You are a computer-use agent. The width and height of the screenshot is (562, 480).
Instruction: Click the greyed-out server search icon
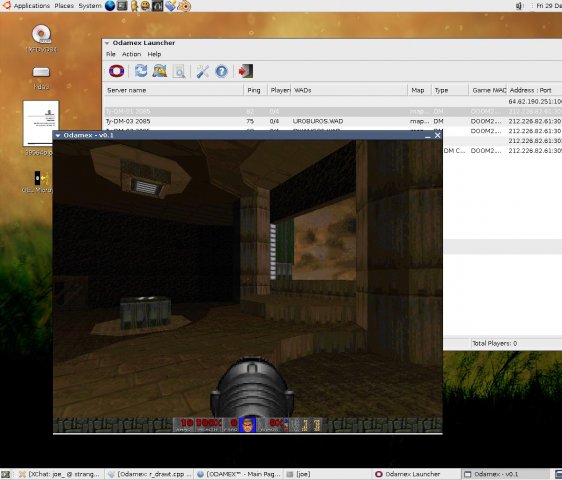179,71
